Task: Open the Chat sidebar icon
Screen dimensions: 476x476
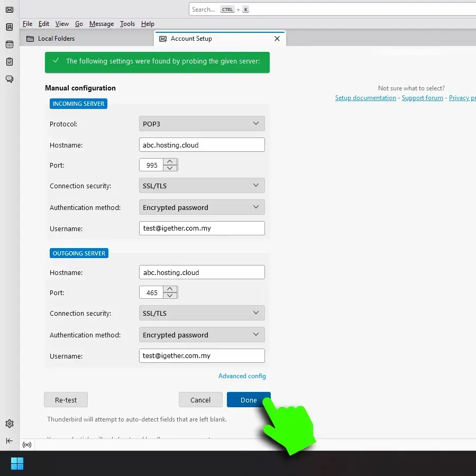Action: coord(9,79)
